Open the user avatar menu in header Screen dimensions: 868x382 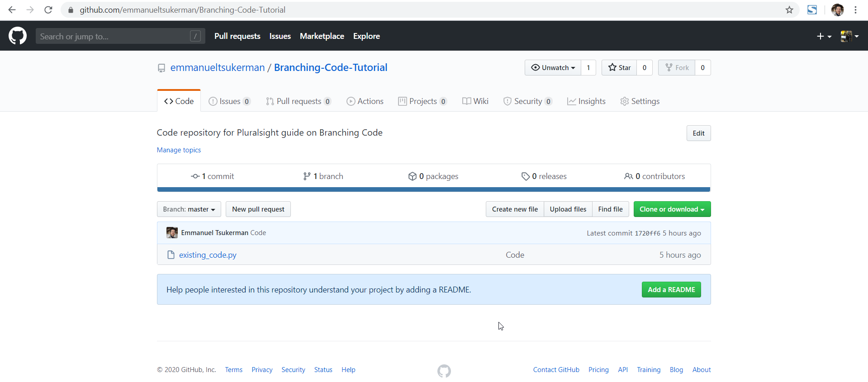849,36
